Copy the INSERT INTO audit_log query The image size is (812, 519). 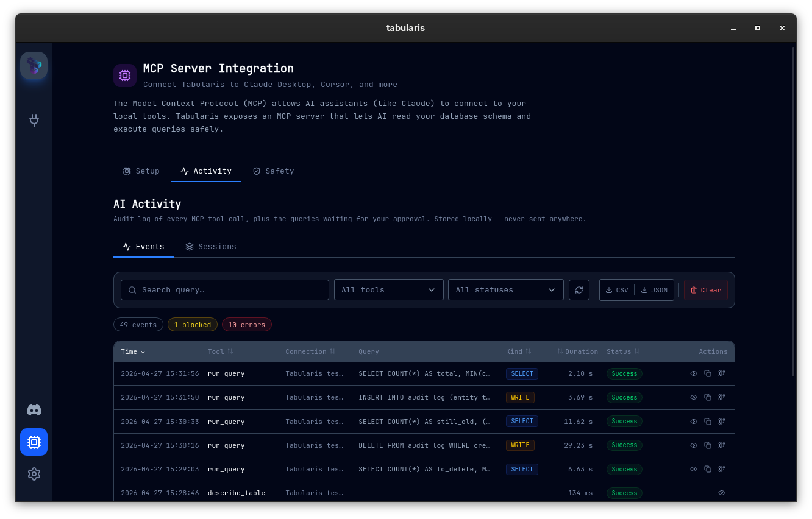click(x=707, y=397)
